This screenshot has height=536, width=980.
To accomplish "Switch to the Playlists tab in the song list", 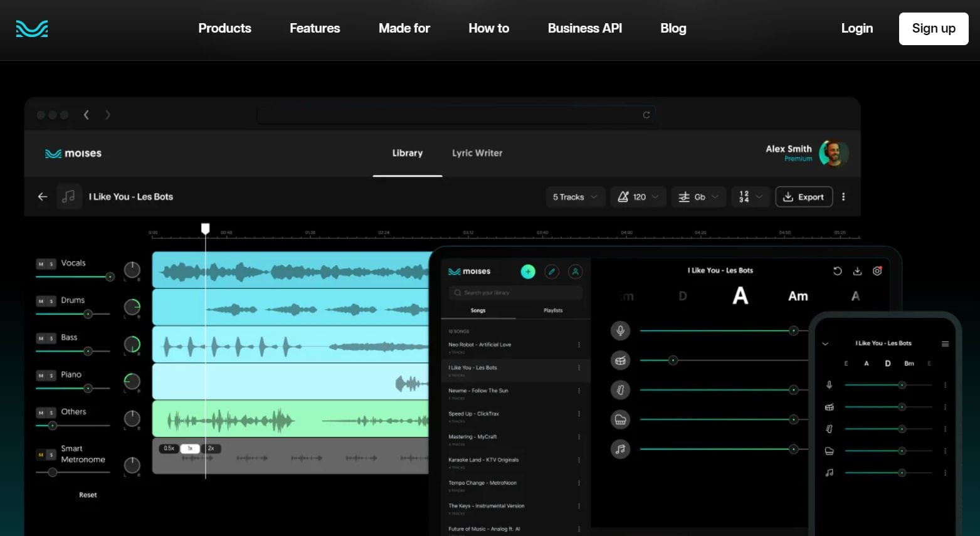I will 552,310.
